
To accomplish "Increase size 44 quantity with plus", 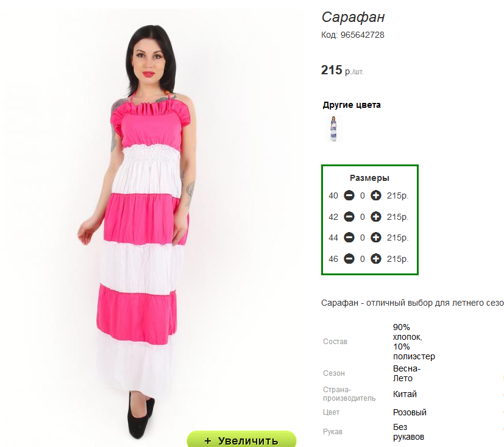I will [376, 238].
